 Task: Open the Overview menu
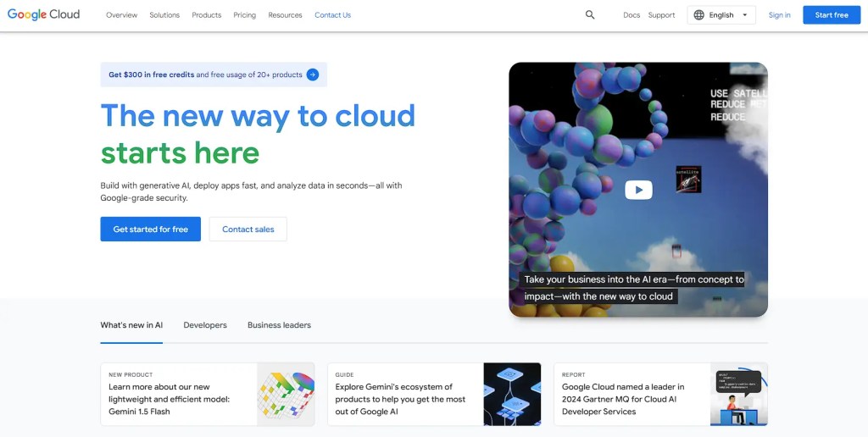pyautogui.click(x=122, y=15)
